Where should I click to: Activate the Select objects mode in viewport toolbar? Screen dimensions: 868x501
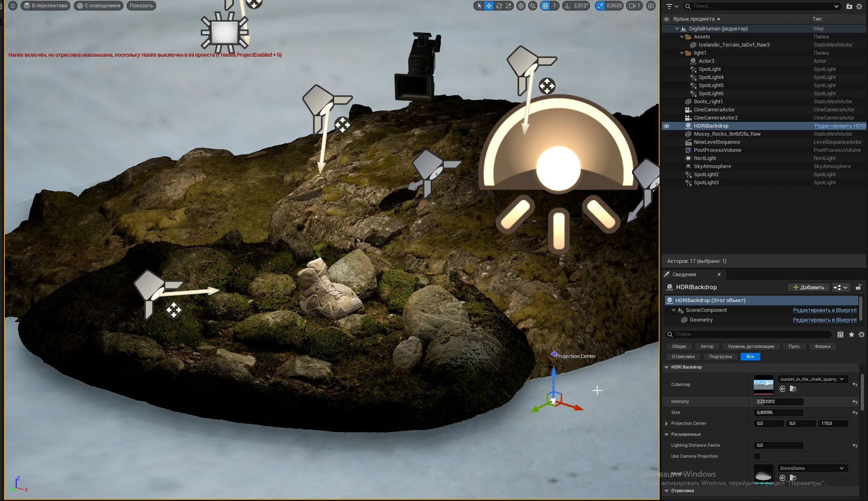pos(479,6)
